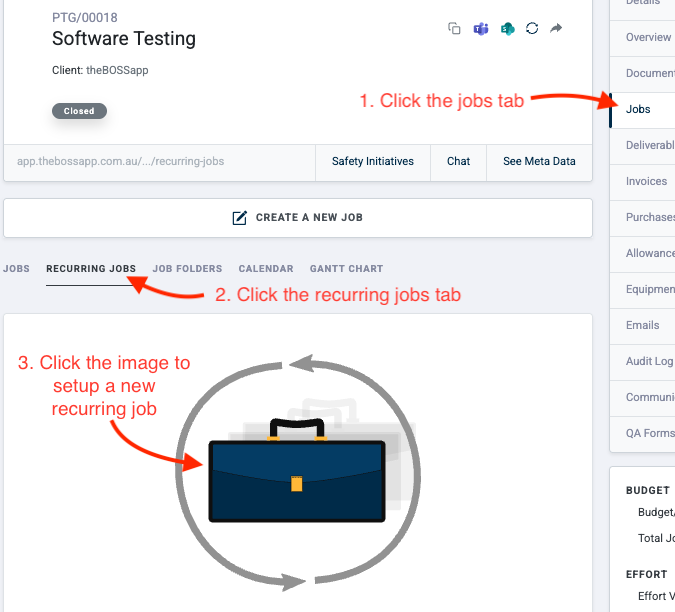Screen dimensions: 675x612
Task: Switch to the Jobs sub-tab
Action: 16,269
